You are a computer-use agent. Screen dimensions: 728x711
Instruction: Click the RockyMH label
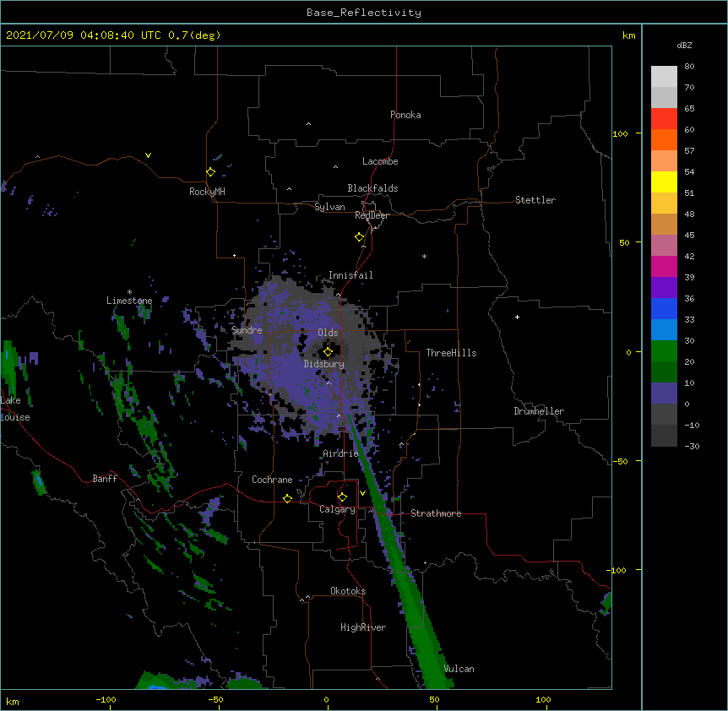207,192
